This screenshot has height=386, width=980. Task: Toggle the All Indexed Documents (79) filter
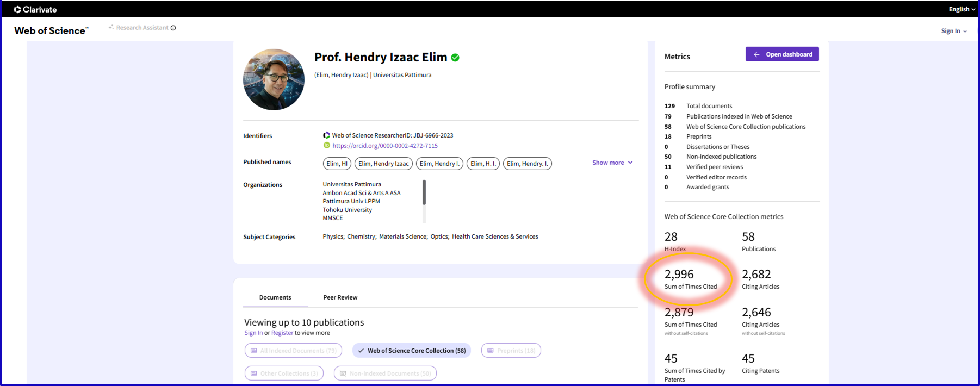tap(293, 351)
